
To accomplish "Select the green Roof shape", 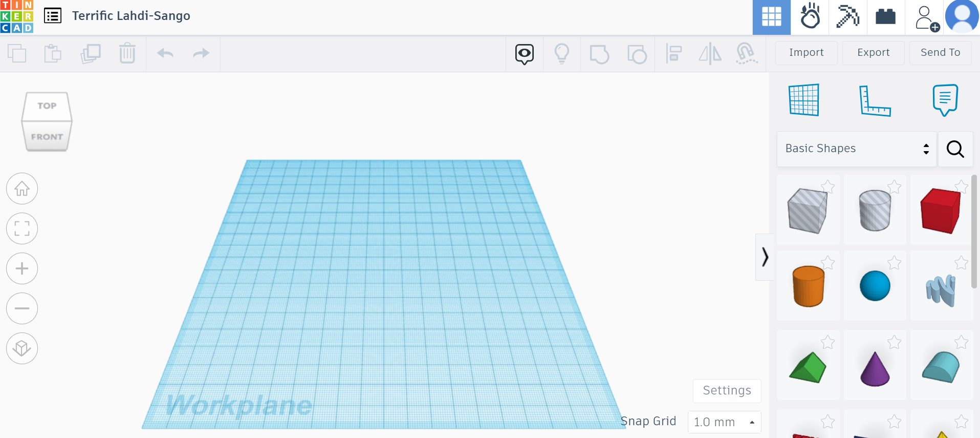I will click(x=808, y=367).
